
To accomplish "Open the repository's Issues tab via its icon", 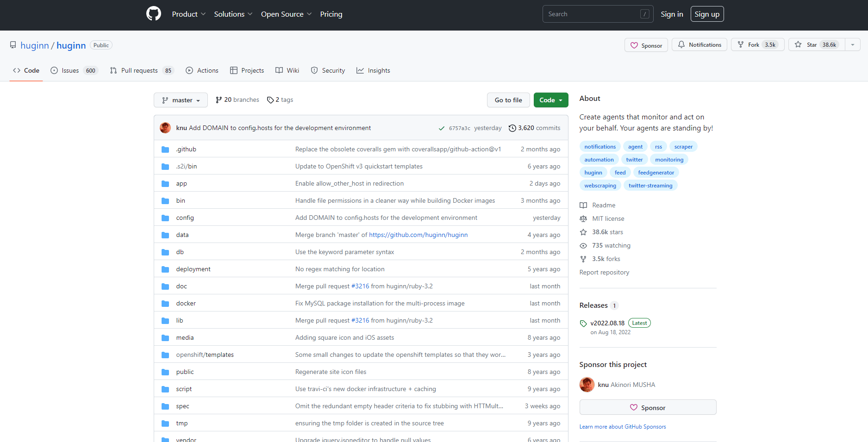I will point(55,70).
